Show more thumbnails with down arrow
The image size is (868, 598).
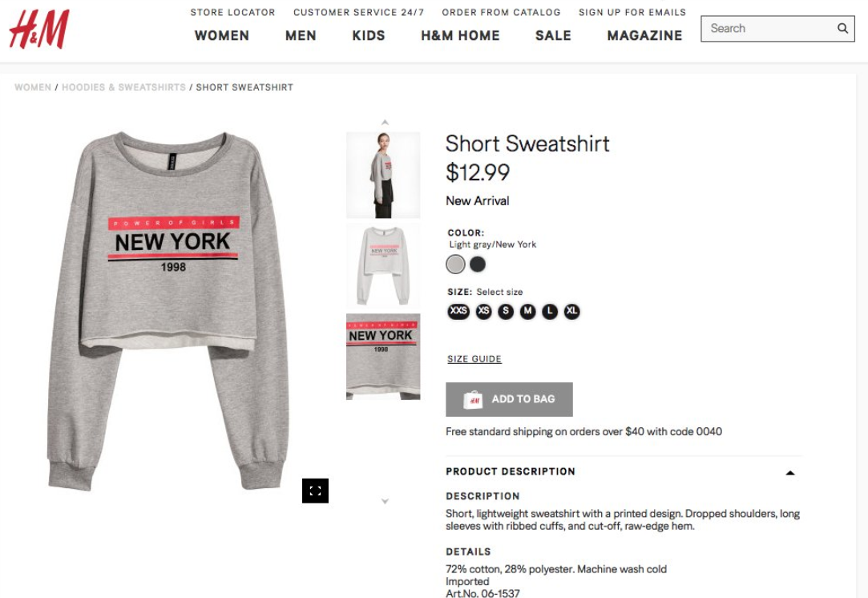385,501
